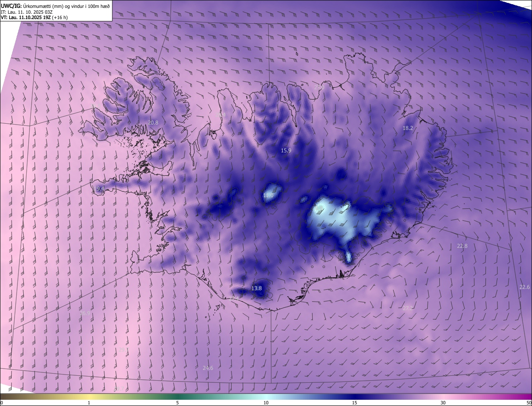Click the colorbar tick label 0

point(2,403)
